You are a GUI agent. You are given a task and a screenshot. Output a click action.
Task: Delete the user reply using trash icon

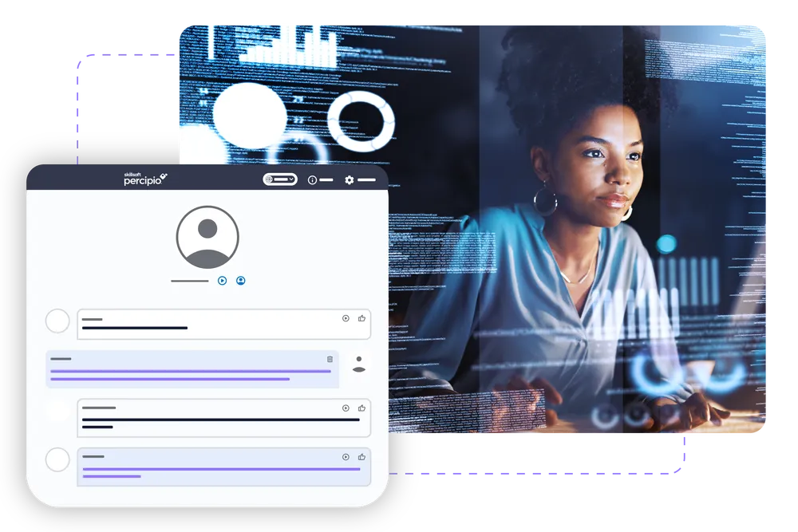pos(330,359)
